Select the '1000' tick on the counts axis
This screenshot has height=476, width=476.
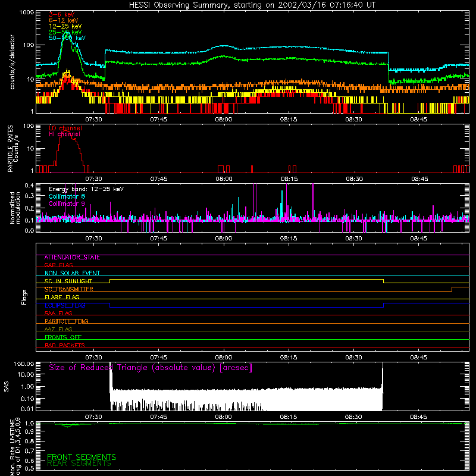point(26,12)
